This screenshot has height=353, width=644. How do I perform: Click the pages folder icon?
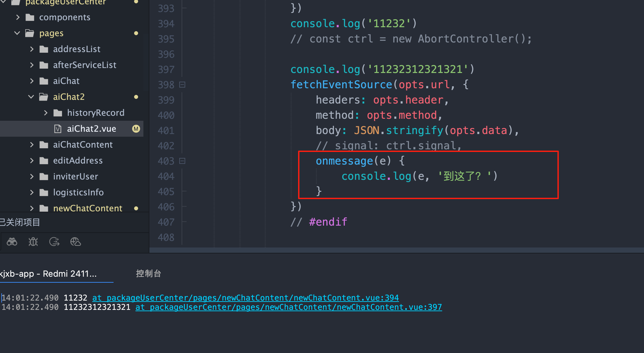[x=30, y=33]
